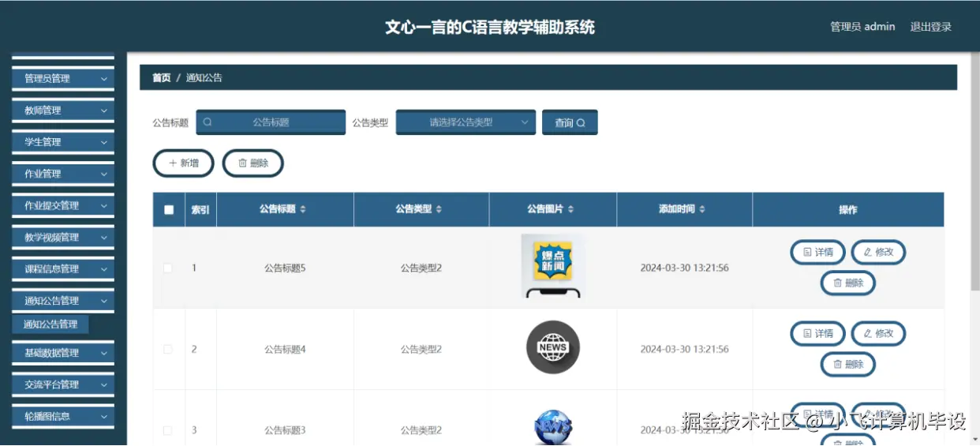980x446 pixels.
Task: Expand 轮播图信息 sidebar menu
Action: pos(63,416)
